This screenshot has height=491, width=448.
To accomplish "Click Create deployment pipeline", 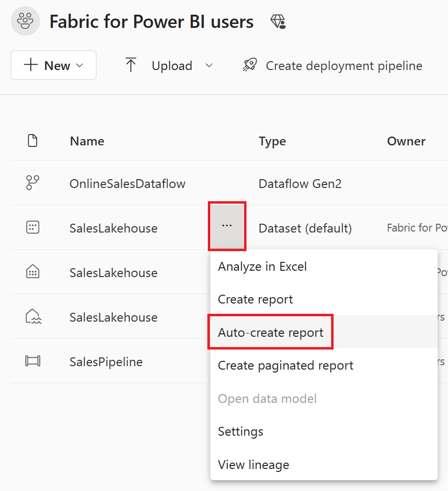I will click(x=344, y=66).
